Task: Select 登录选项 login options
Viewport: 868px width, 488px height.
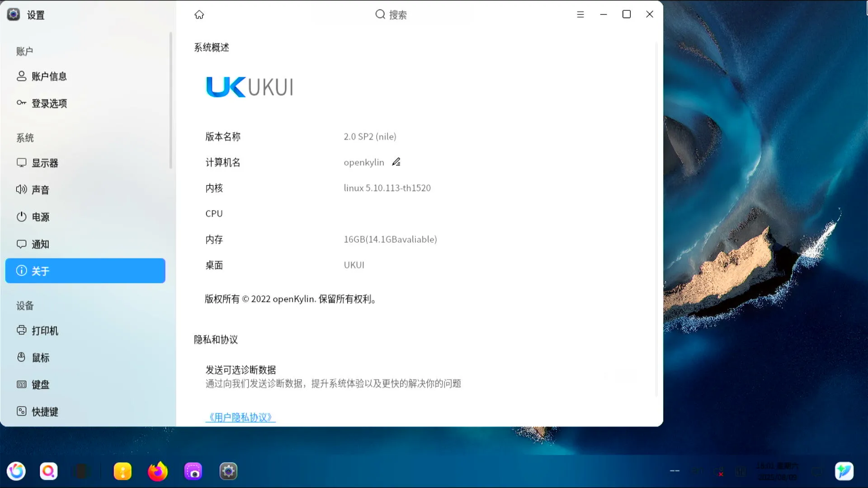Action: [x=49, y=103]
